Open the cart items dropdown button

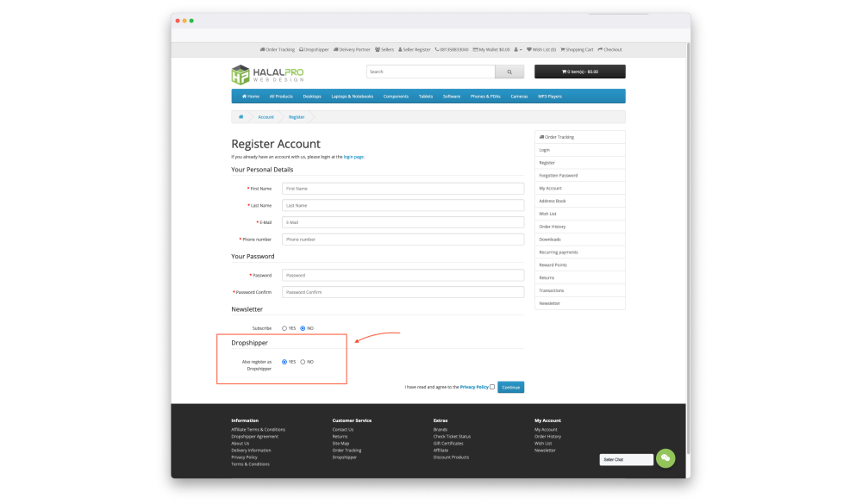click(579, 72)
